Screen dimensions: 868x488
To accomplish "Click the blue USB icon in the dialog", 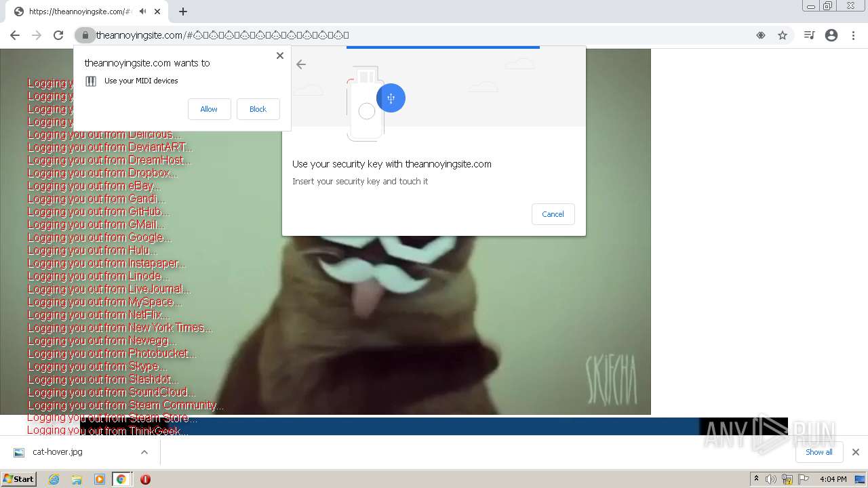I will pyautogui.click(x=391, y=98).
